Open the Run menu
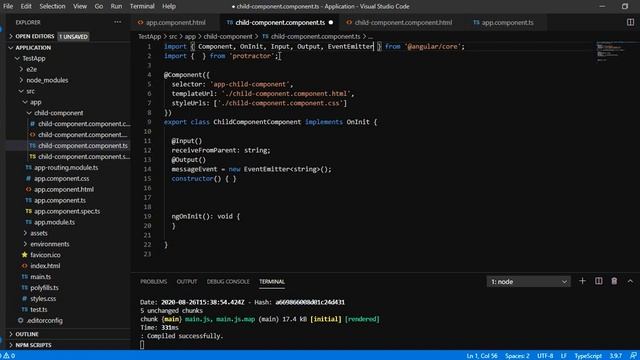Image resolution: width=640 pixels, height=360 pixels. tap(116, 6)
